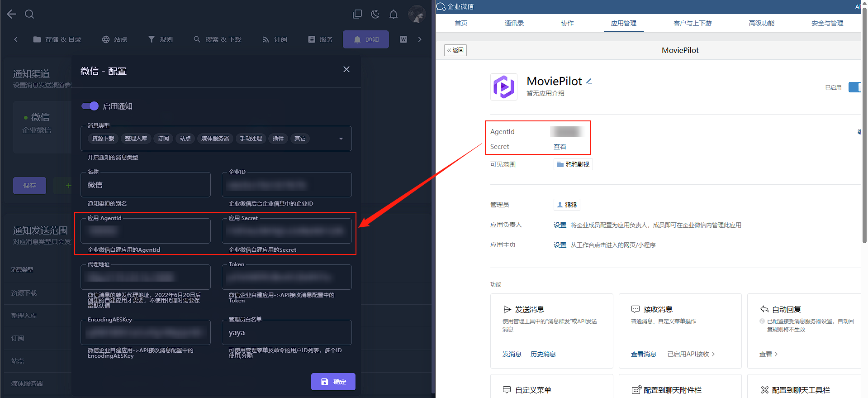Open the 通讯录 tab in 企业微信
868x398 pixels.
click(514, 23)
